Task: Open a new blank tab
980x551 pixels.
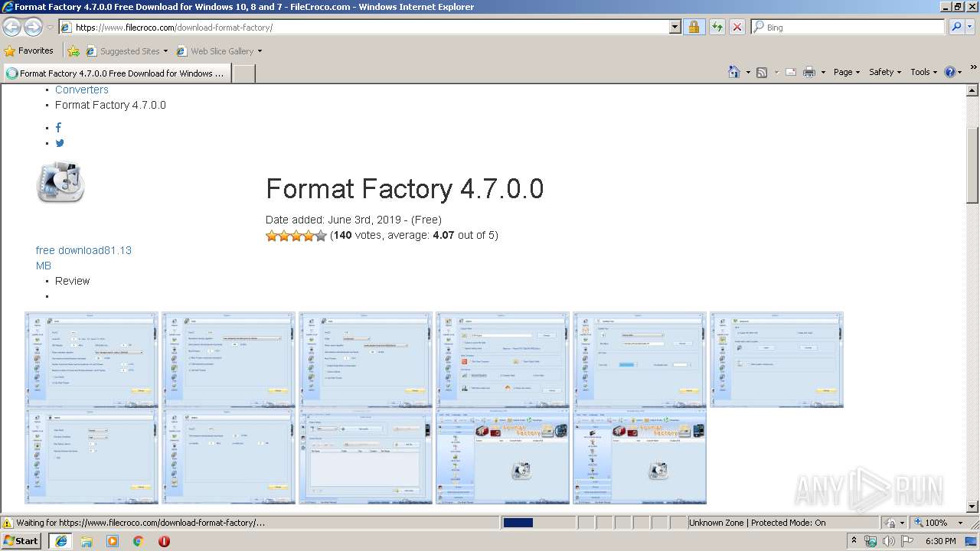Action: pyautogui.click(x=243, y=73)
